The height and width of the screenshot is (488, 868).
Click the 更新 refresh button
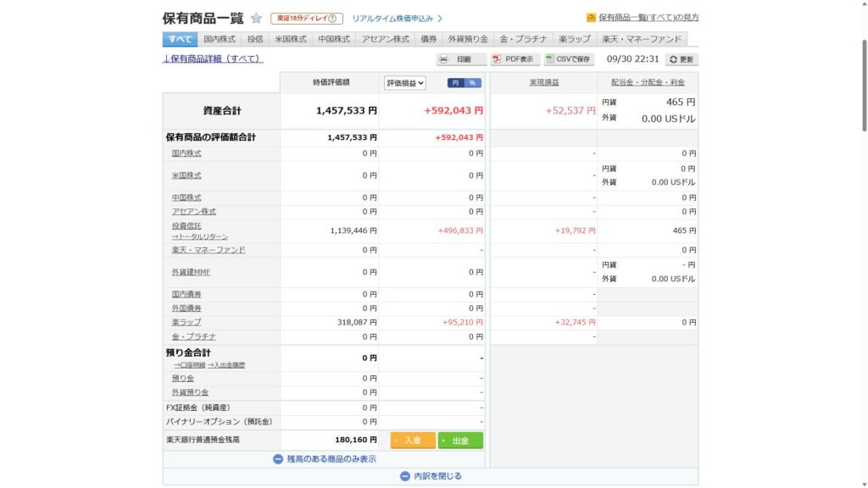tap(682, 59)
